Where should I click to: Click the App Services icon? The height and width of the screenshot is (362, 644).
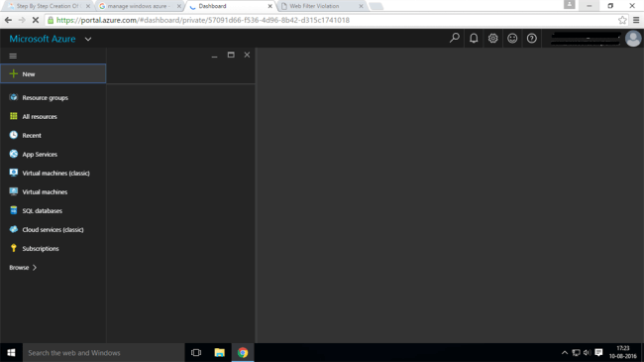point(14,154)
